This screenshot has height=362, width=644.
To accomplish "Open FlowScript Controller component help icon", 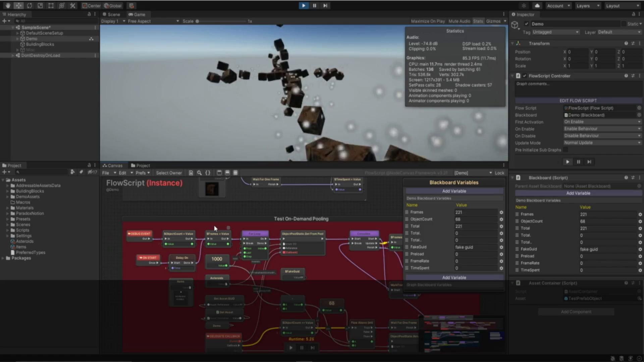I will (x=626, y=76).
